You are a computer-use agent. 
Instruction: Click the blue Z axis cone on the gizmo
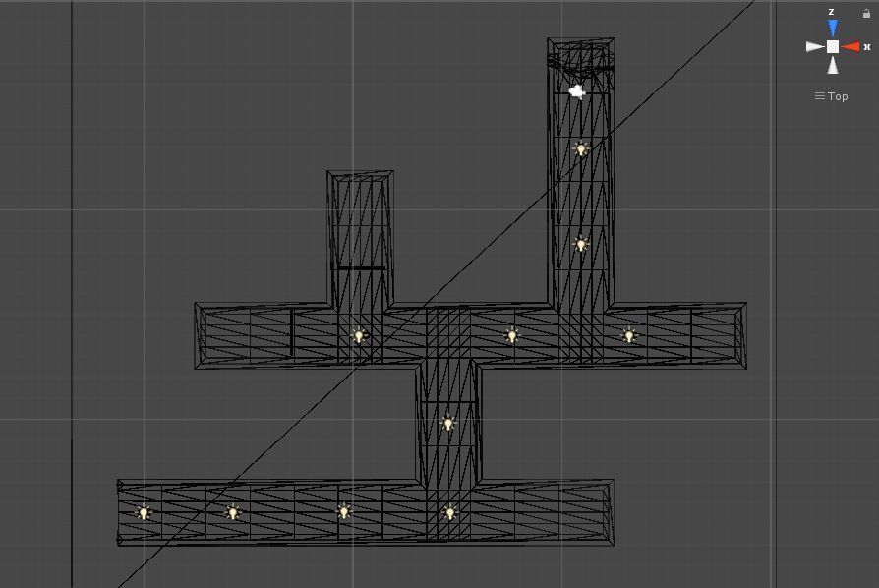(833, 28)
